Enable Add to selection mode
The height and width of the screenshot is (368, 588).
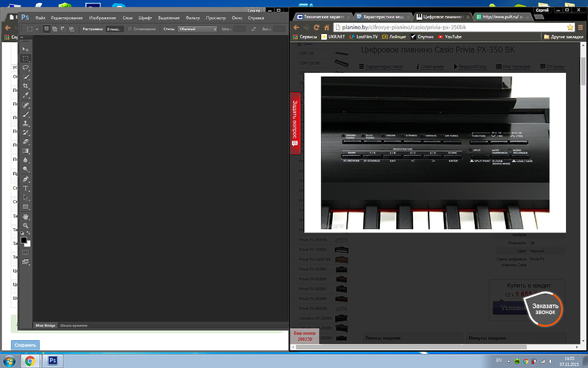pos(54,29)
